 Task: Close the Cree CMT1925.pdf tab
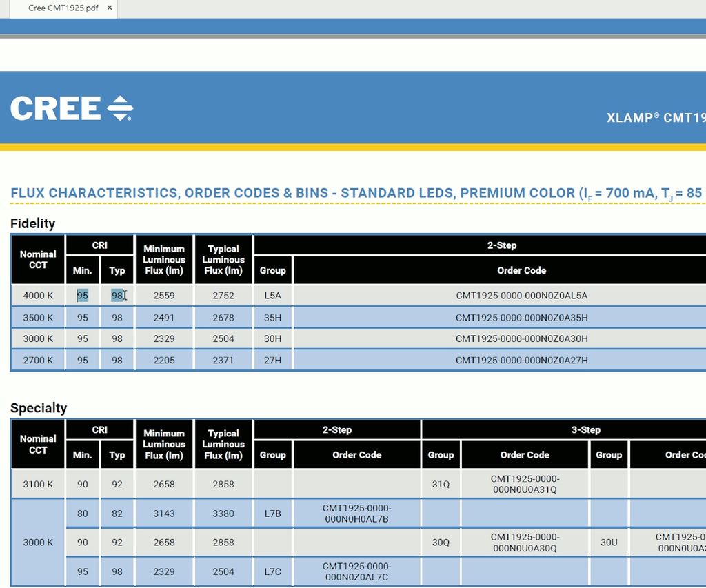[x=110, y=8]
